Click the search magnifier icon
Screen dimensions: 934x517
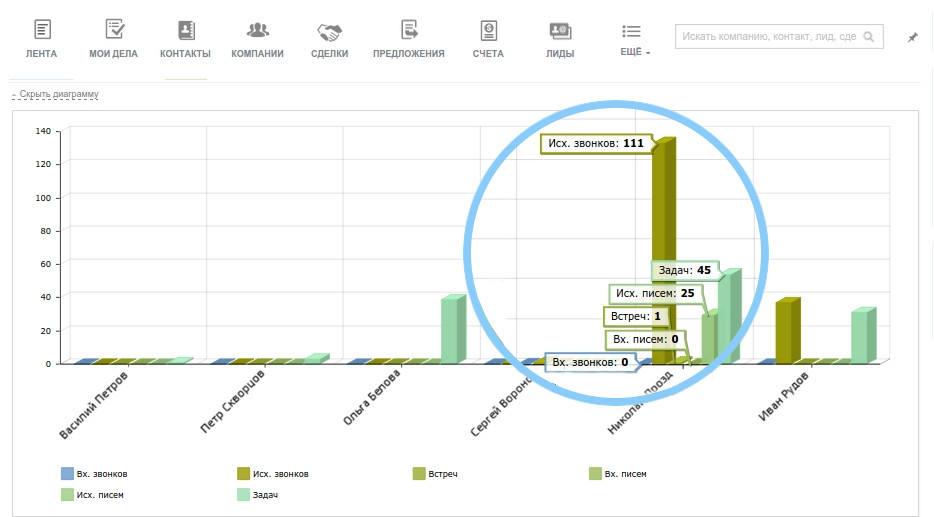point(869,37)
